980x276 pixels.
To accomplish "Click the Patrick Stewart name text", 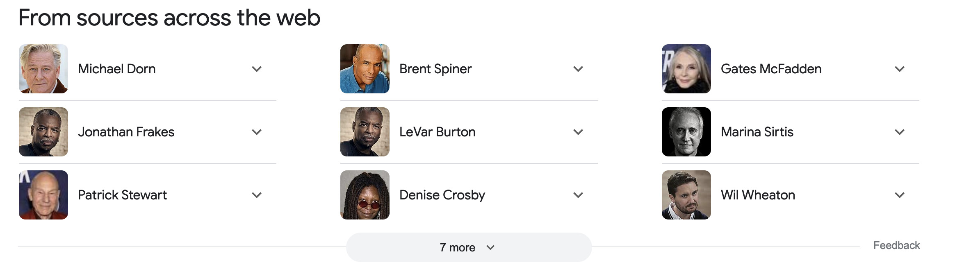I will [x=122, y=195].
